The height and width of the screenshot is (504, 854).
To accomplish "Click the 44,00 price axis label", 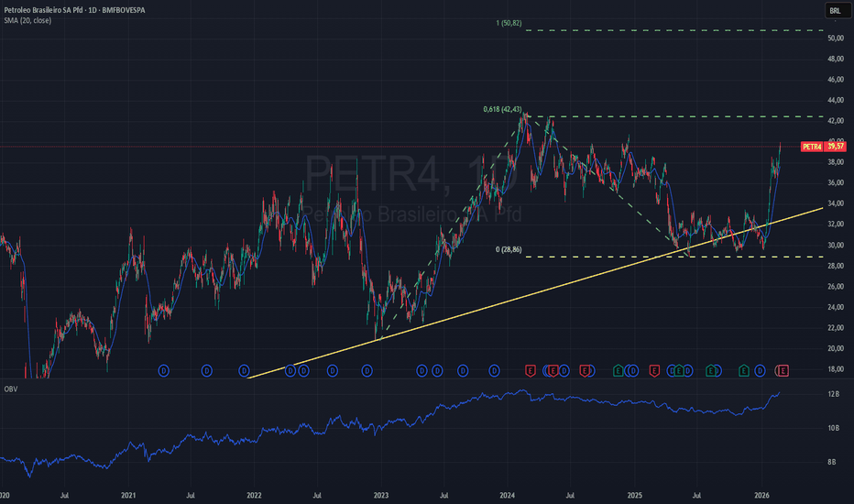I will pyautogui.click(x=836, y=100).
